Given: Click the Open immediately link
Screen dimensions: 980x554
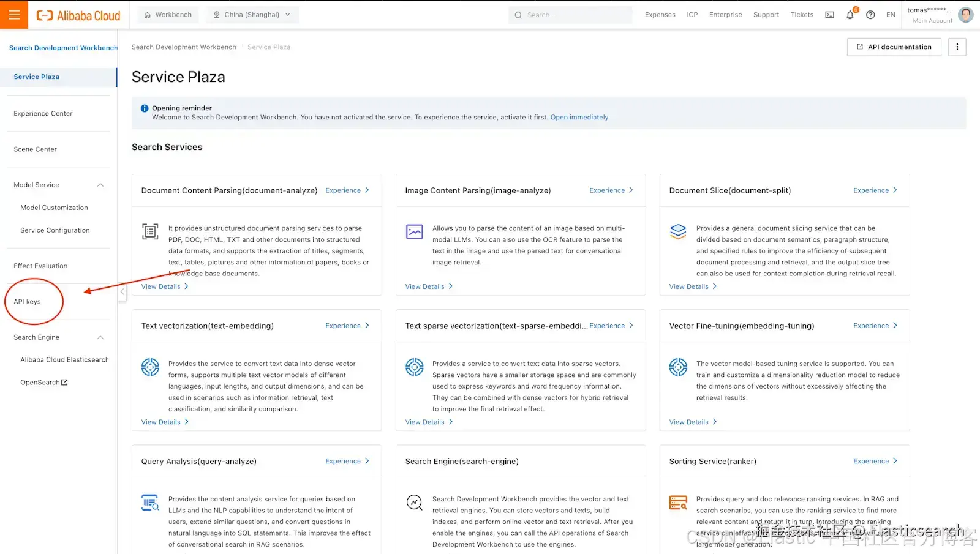Looking at the screenshot, I should pos(579,118).
